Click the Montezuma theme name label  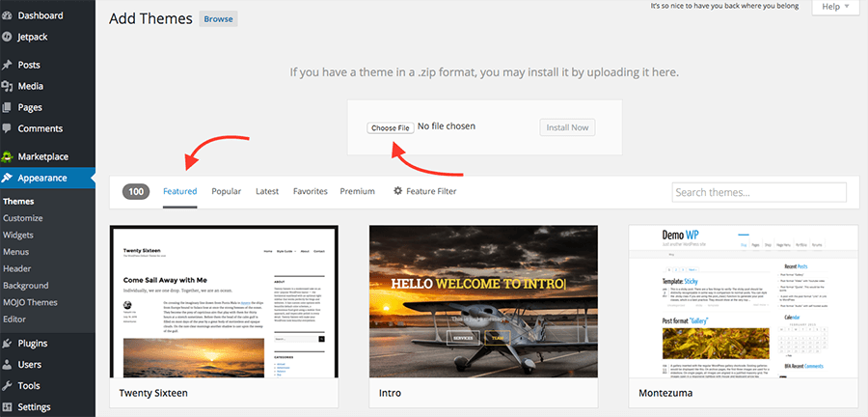665,393
